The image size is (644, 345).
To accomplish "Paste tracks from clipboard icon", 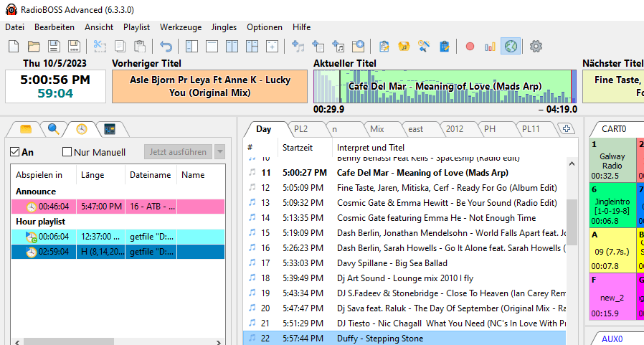I will coord(140,47).
